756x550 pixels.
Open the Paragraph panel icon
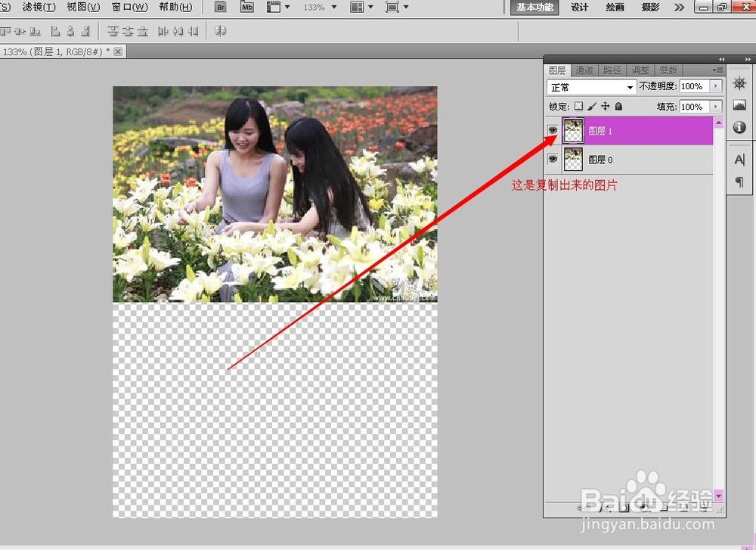point(739,182)
